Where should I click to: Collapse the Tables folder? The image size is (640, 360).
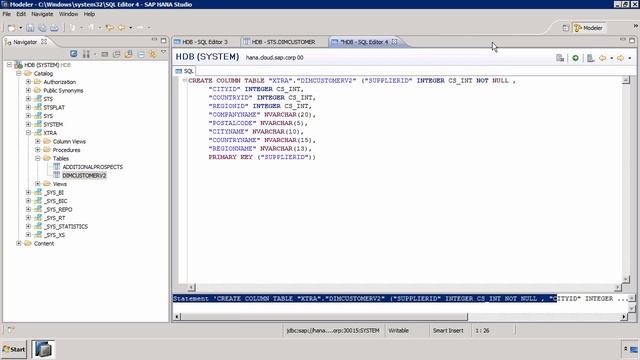pyautogui.click(x=38, y=158)
